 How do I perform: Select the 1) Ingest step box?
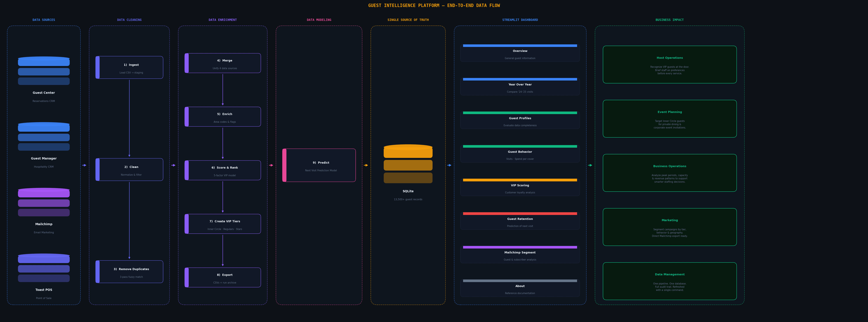129,67
